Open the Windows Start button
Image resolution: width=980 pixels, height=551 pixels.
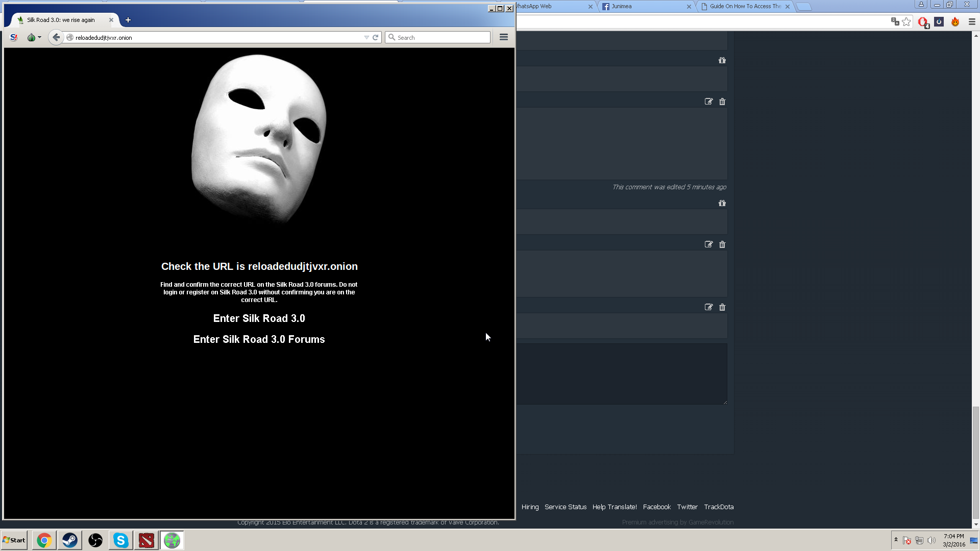click(14, 540)
